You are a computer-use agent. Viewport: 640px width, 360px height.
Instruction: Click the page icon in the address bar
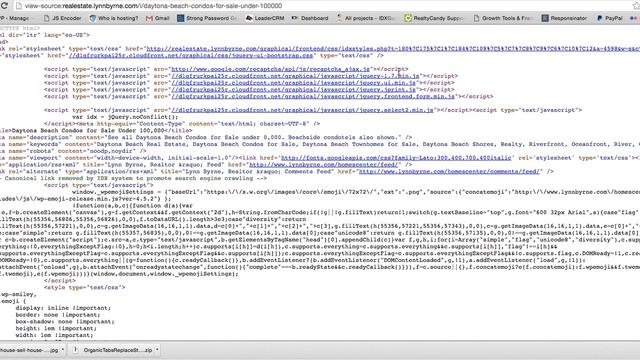[18, 6]
